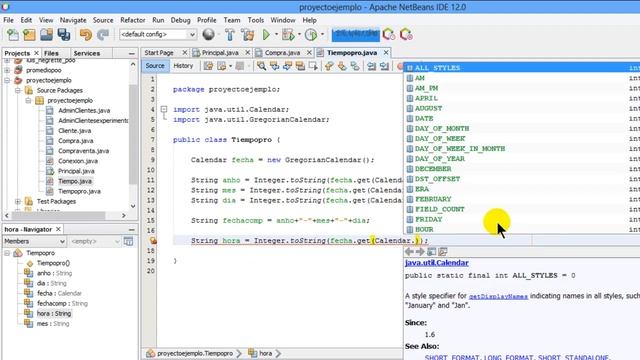Undo with the orange arrow icon
Screen dimensions: 640x360
coord(86,35)
